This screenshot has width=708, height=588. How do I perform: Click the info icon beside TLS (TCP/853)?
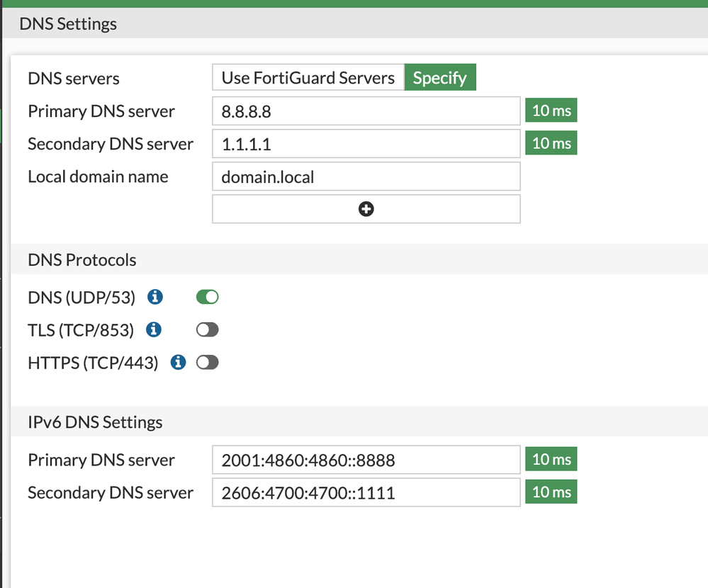click(153, 329)
